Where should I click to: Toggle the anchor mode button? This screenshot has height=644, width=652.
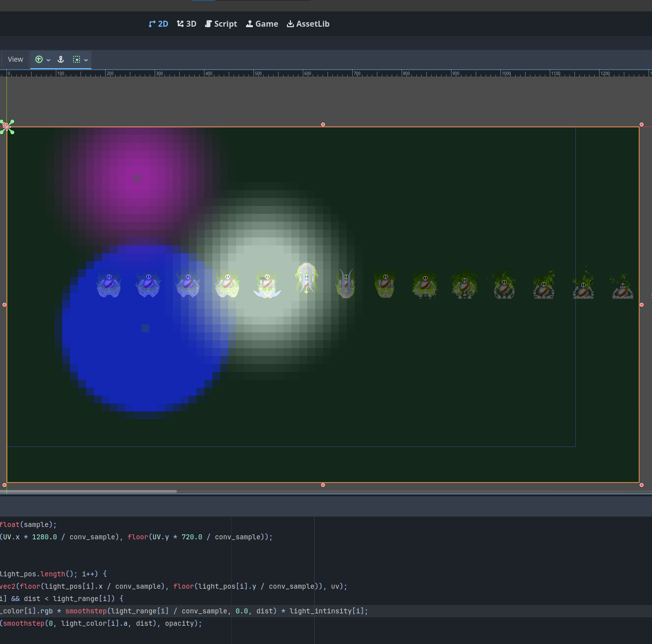pyautogui.click(x=61, y=59)
